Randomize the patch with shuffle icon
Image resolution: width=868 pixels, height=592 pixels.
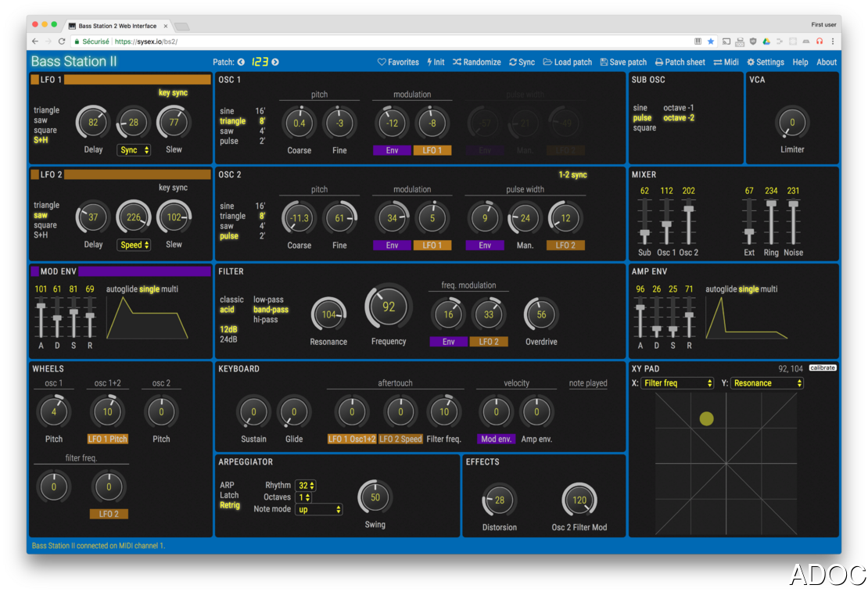[477, 62]
